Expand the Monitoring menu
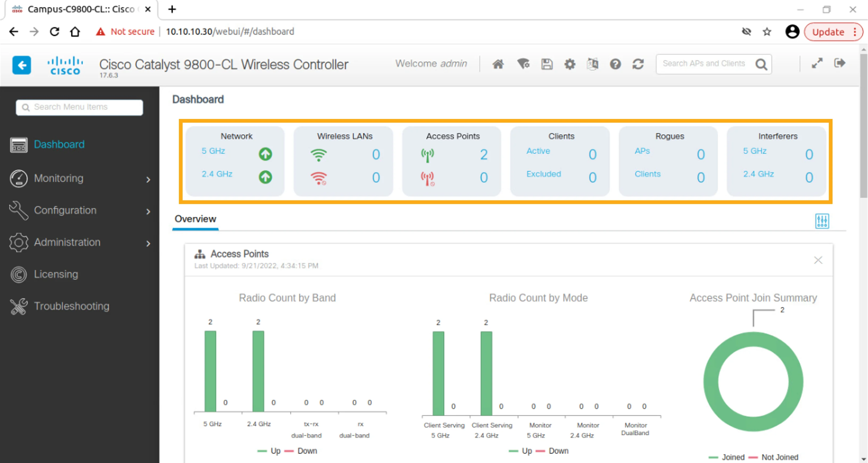Screen dimensions: 868x463 coord(80,178)
